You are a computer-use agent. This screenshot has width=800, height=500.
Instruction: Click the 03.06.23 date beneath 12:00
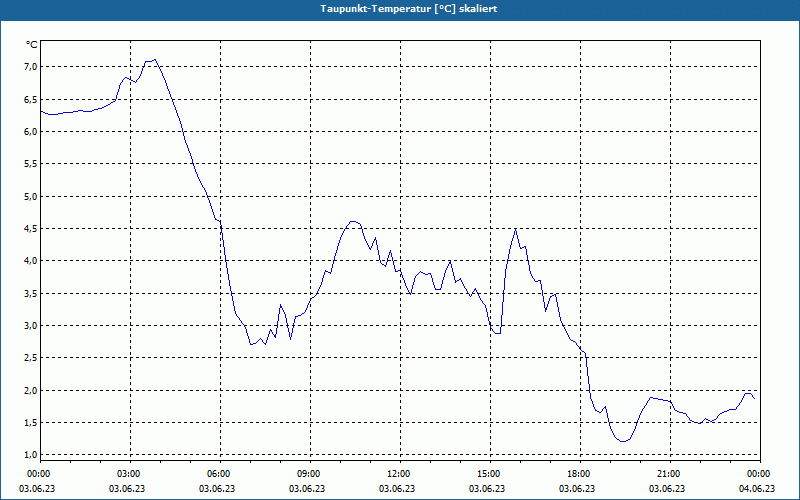click(397, 488)
